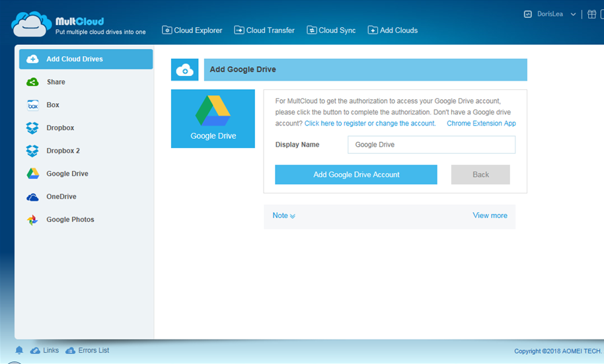
Task: Click the OneDrive cloud icon
Action: [32, 198]
